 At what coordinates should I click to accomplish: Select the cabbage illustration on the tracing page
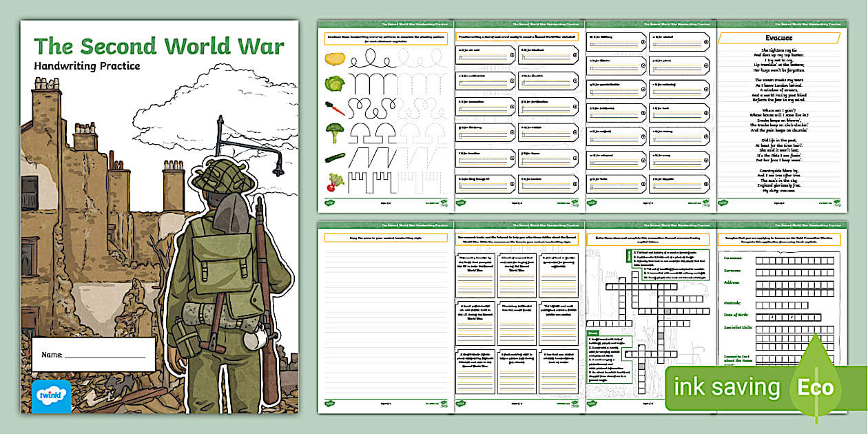pyautogui.click(x=334, y=83)
